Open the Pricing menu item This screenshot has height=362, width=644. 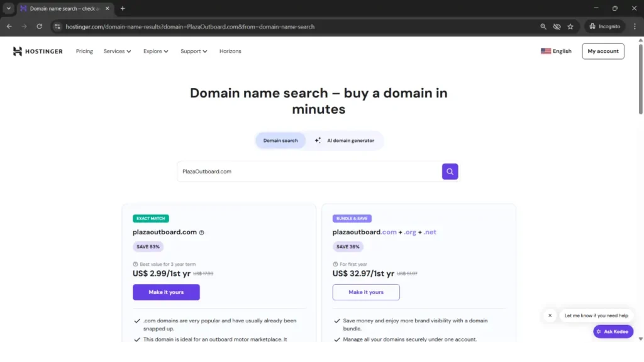pos(84,52)
